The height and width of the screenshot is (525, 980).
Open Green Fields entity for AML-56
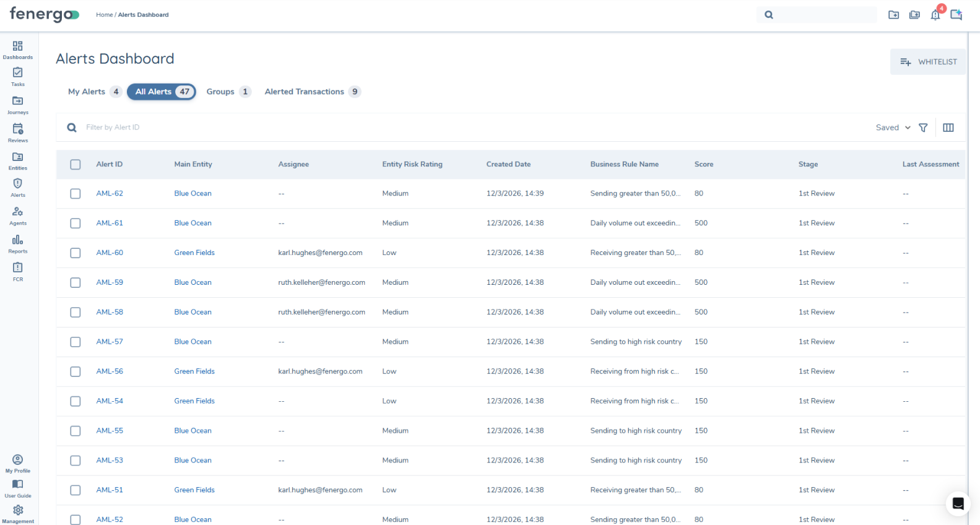(x=194, y=371)
